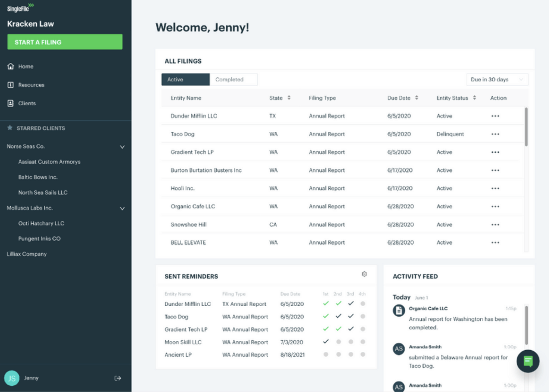Open the Due in 30 days dropdown
The height and width of the screenshot is (392, 549).
(x=497, y=80)
